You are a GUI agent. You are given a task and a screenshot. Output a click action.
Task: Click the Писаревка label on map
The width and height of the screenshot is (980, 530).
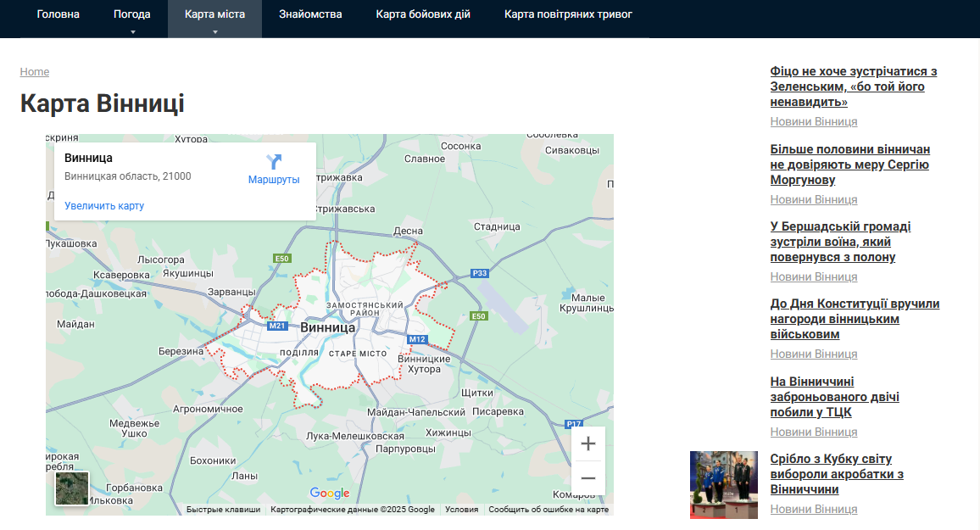[x=498, y=411]
